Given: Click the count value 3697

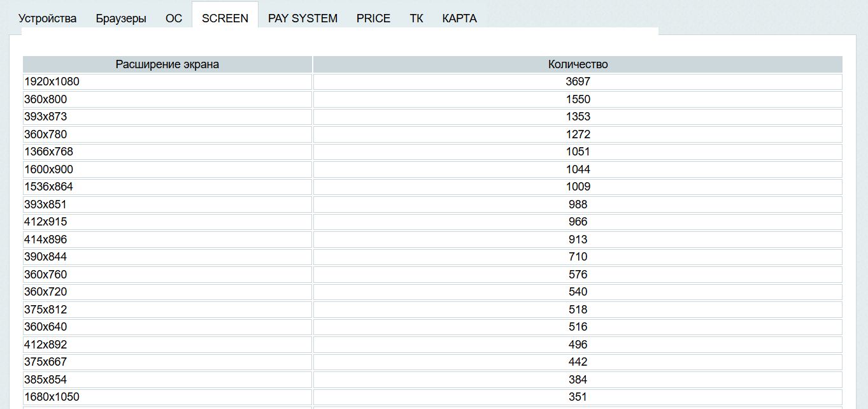Looking at the screenshot, I should (x=578, y=82).
